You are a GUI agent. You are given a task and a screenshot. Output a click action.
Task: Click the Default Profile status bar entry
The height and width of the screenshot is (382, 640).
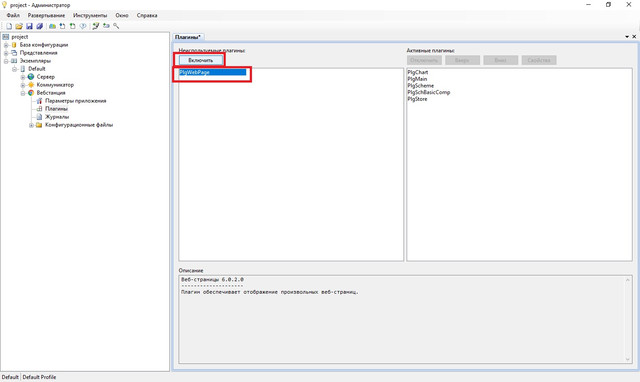39,377
